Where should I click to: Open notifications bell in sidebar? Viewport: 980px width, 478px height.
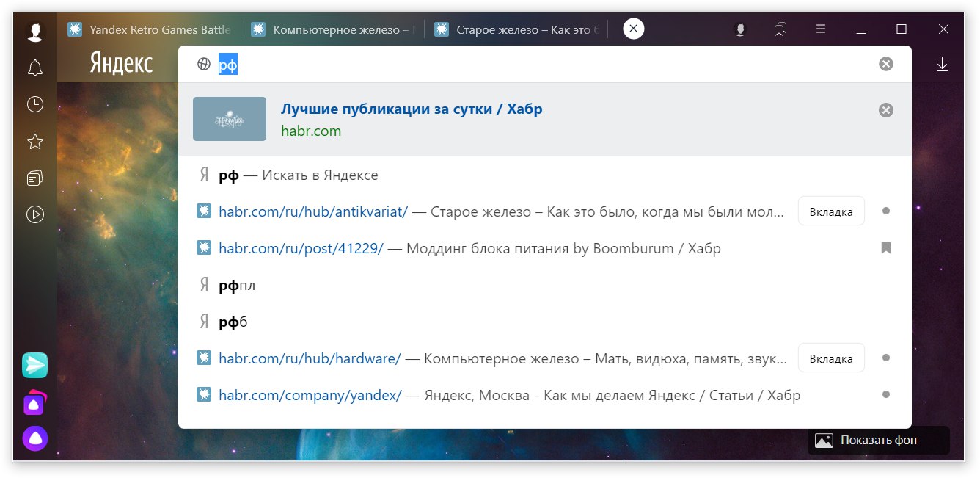[x=34, y=68]
